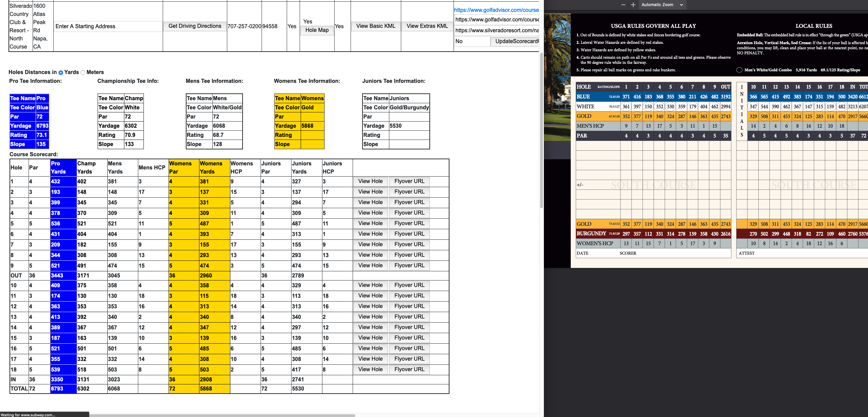Click the Mens Tee Information heading

point(214,81)
